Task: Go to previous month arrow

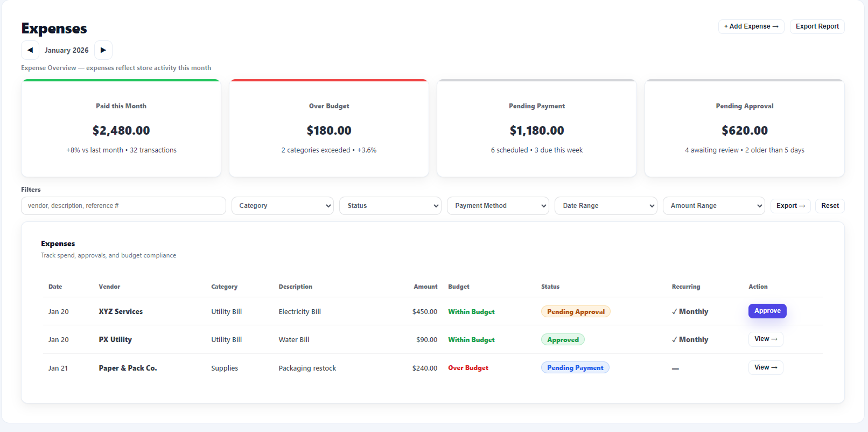Action: coord(30,50)
